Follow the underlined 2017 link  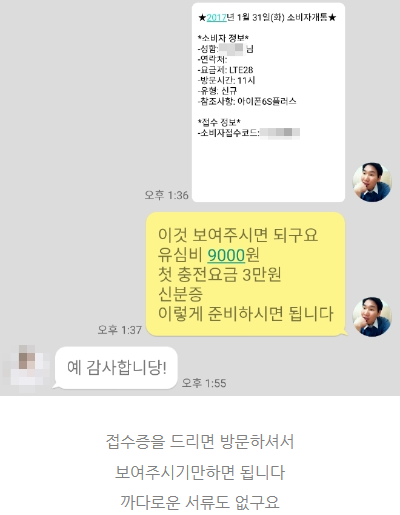click(216, 17)
